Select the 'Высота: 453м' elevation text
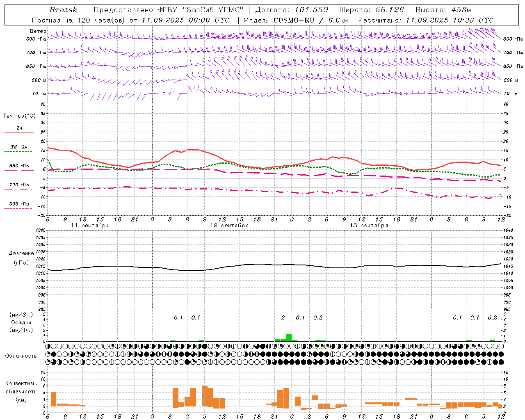525x420 pixels. click(x=443, y=9)
